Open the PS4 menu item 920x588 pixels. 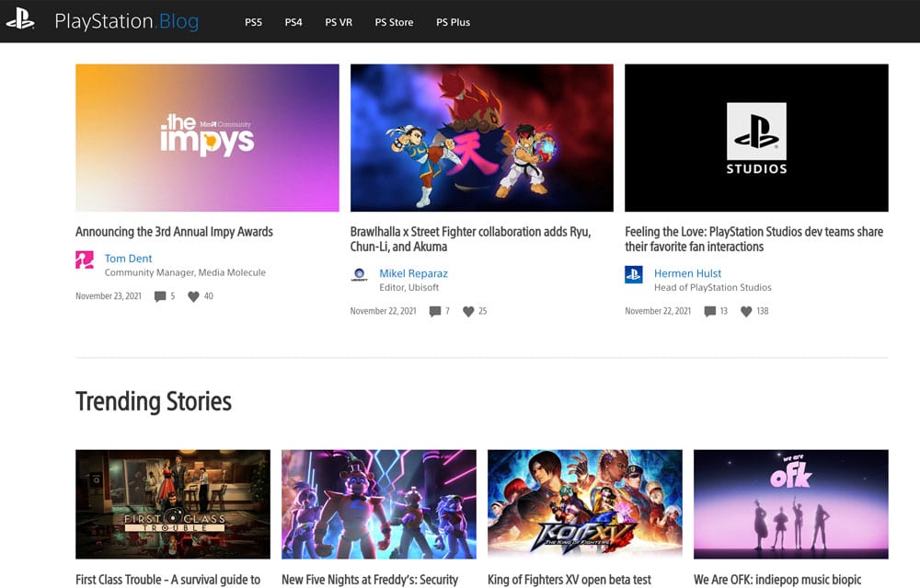pos(293,22)
